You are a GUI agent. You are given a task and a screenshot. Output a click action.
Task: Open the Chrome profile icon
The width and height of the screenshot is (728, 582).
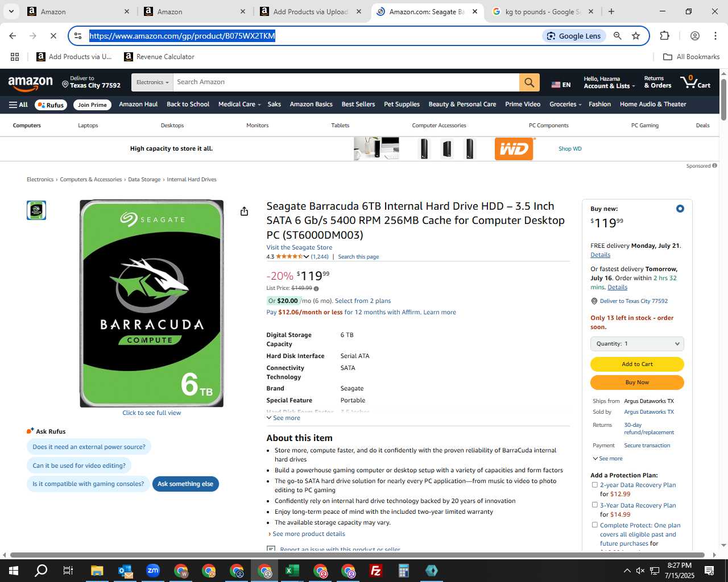click(x=694, y=36)
